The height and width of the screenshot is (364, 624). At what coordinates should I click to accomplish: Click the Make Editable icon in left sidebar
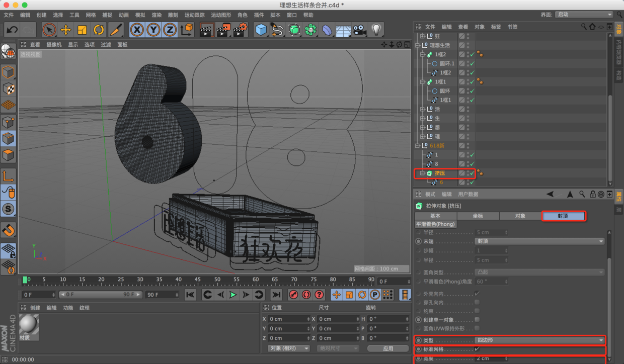tap(8, 51)
